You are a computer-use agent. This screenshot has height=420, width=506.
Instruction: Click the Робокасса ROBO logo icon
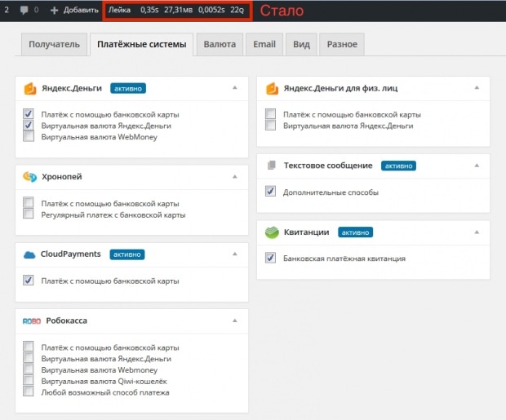click(x=29, y=321)
